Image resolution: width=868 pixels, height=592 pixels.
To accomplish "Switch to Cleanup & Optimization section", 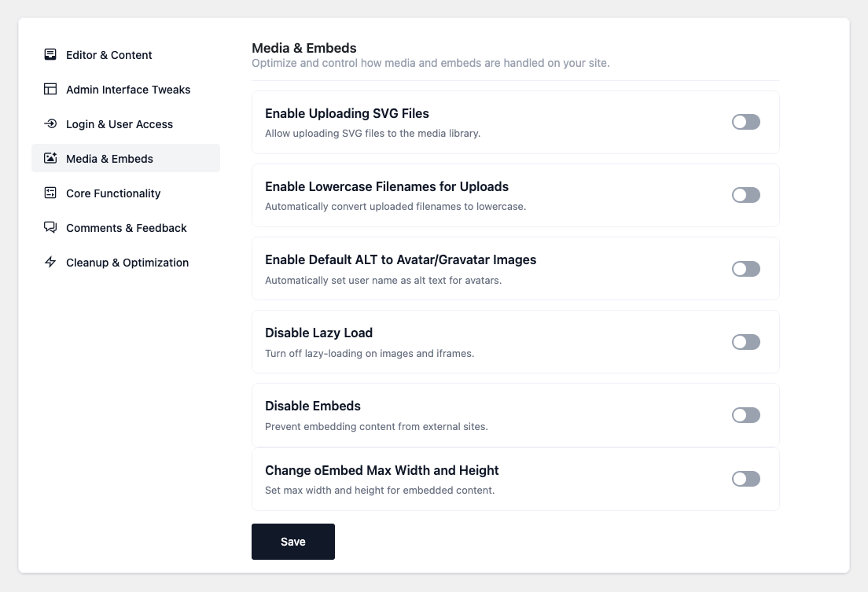I will click(x=127, y=263).
